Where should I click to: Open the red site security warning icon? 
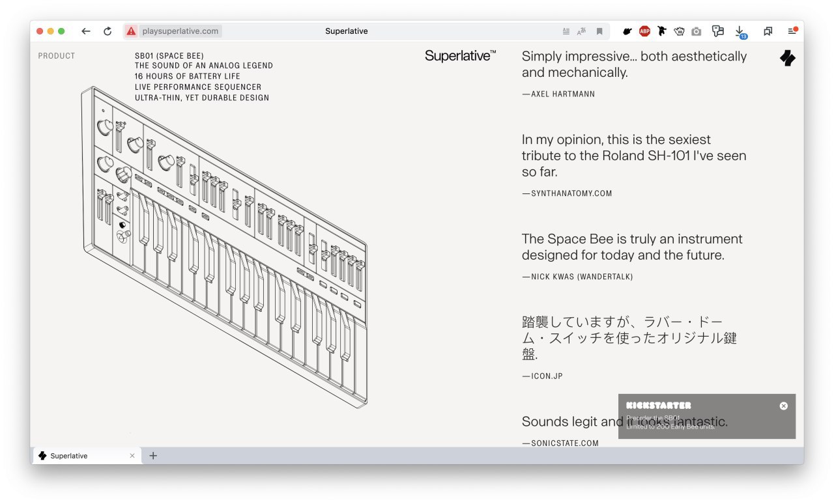tap(131, 31)
